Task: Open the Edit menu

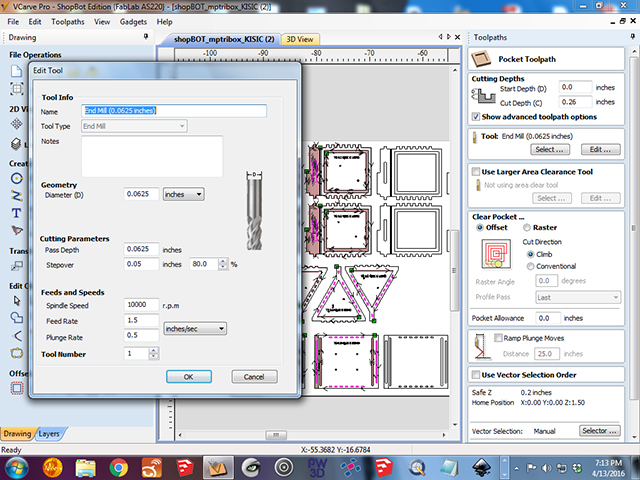Action: 35,22
